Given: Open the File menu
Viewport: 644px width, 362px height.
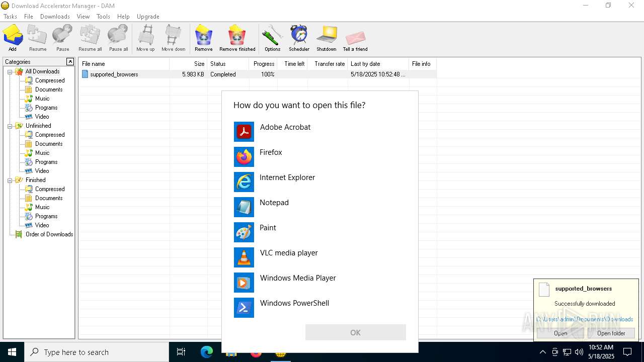Looking at the screenshot, I should [29, 17].
